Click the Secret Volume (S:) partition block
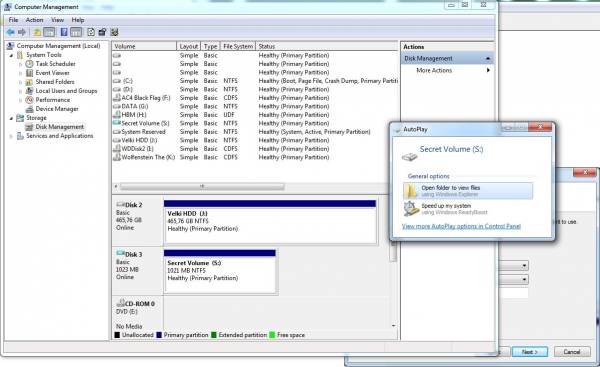 tap(220, 271)
